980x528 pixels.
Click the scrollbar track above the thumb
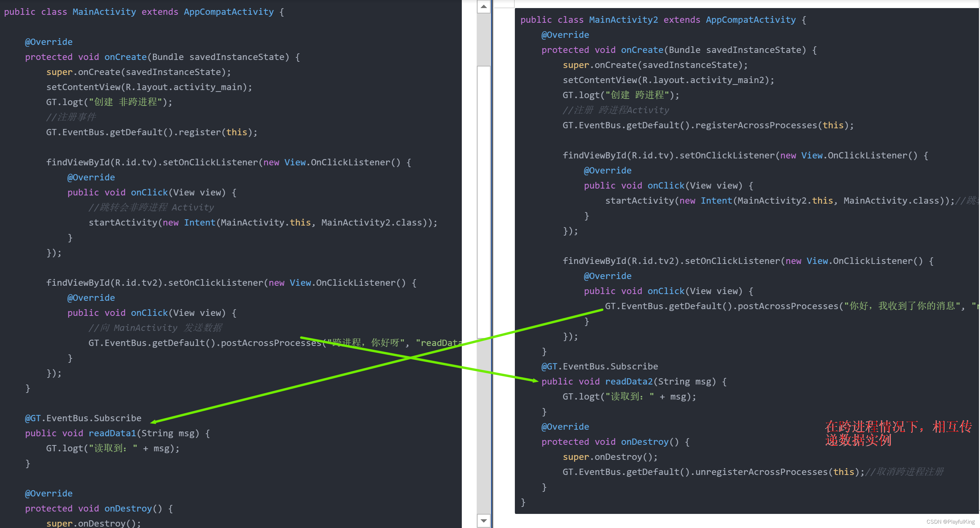484,40
